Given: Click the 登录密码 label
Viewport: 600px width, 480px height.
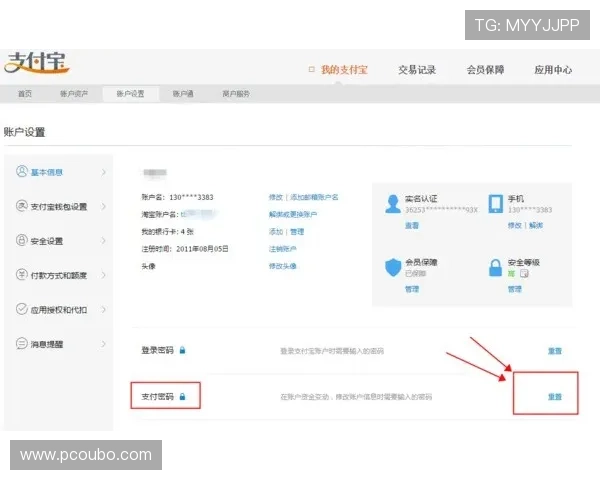Looking at the screenshot, I should [157, 350].
